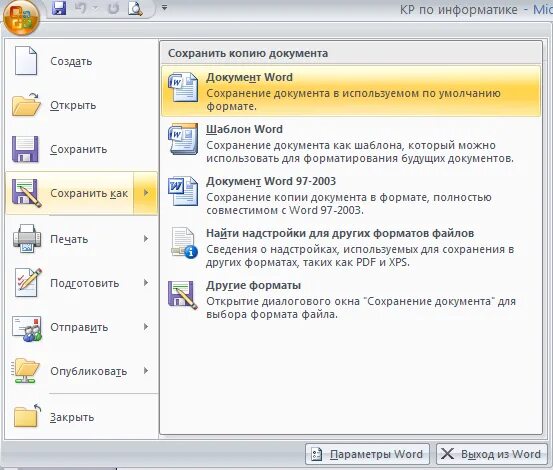This screenshot has width=553, height=470.
Task: Click description 'Сохранение документа в используемом по умолчанию формате'
Action: click(x=353, y=100)
